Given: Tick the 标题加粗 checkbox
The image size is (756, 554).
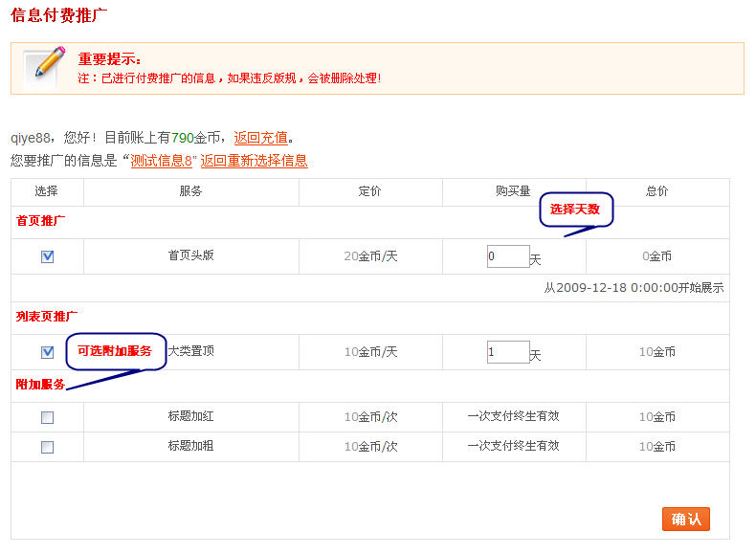Looking at the screenshot, I should point(48,447).
